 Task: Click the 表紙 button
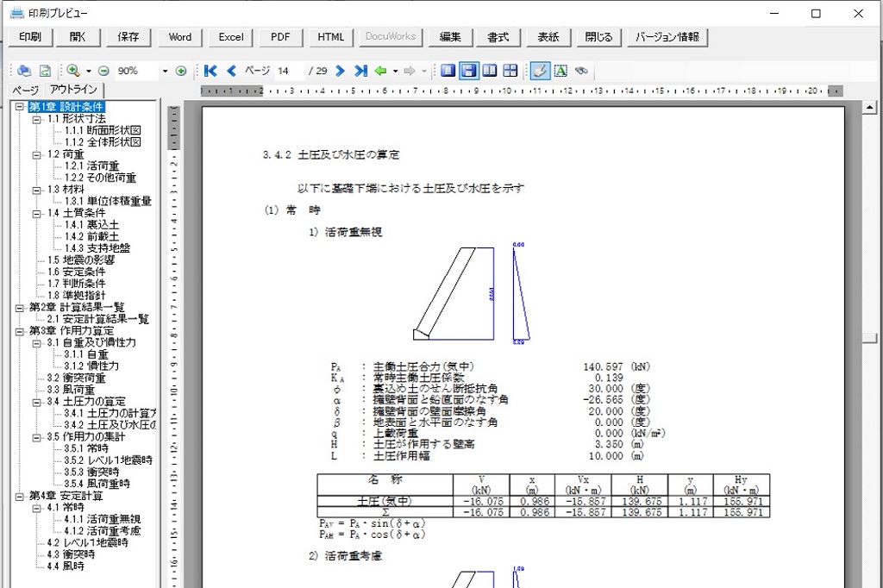tap(548, 37)
